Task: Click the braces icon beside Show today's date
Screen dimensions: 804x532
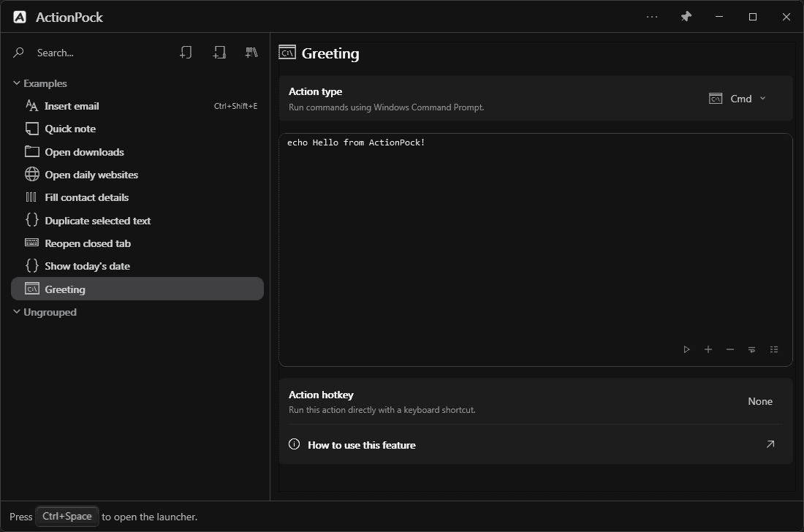Action: click(31, 265)
